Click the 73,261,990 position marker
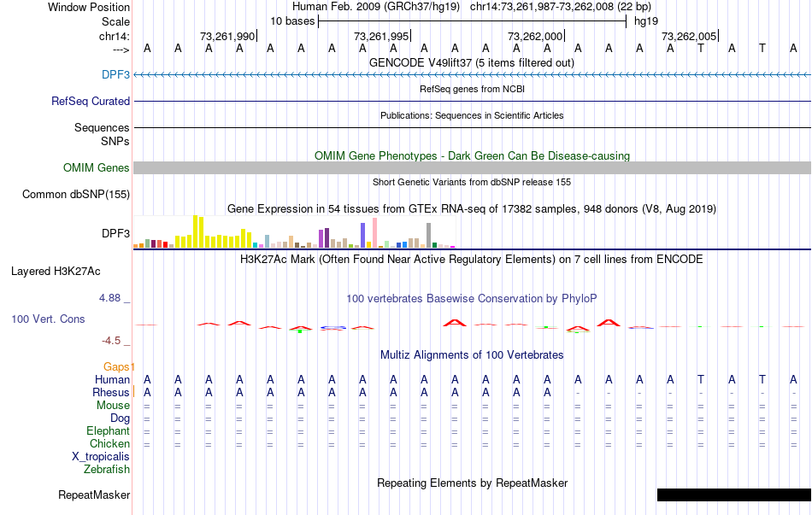Viewport: 812px width, 515px height. 228,36
